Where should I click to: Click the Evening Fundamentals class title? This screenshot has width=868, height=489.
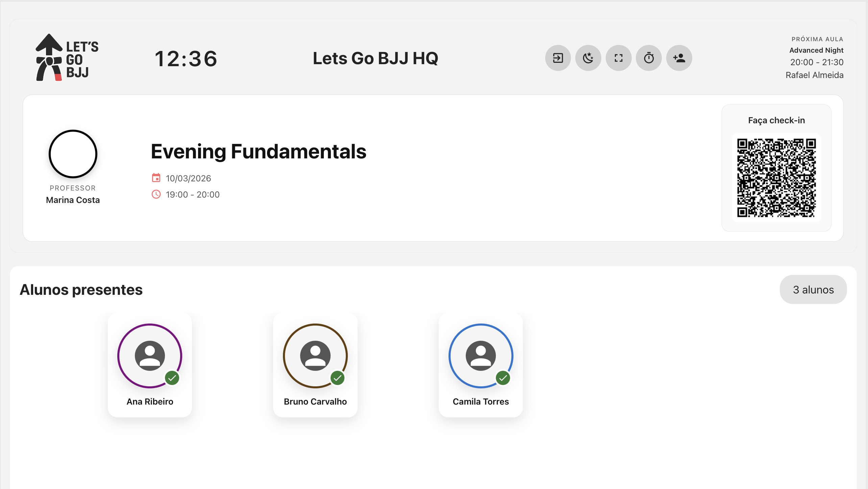(258, 151)
